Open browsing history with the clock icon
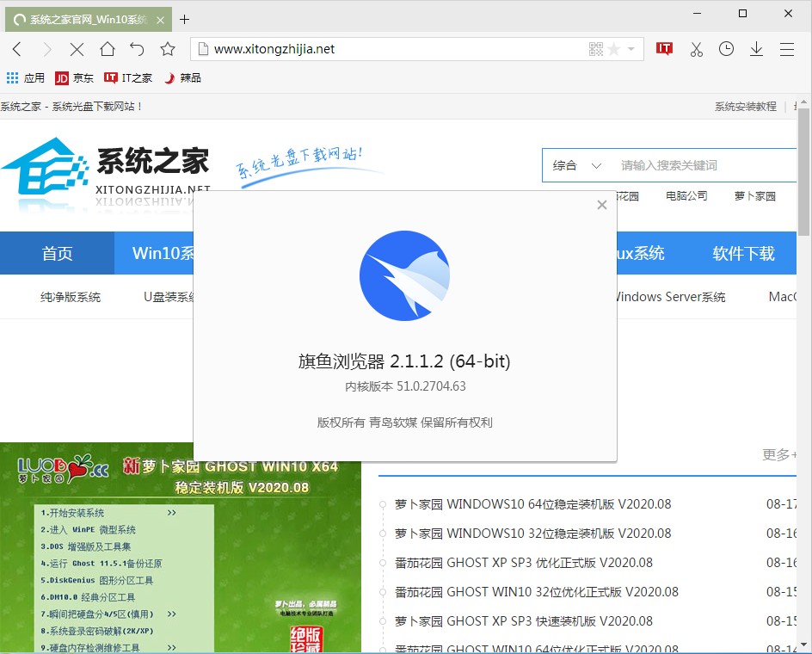812x654 pixels. tap(726, 49)
